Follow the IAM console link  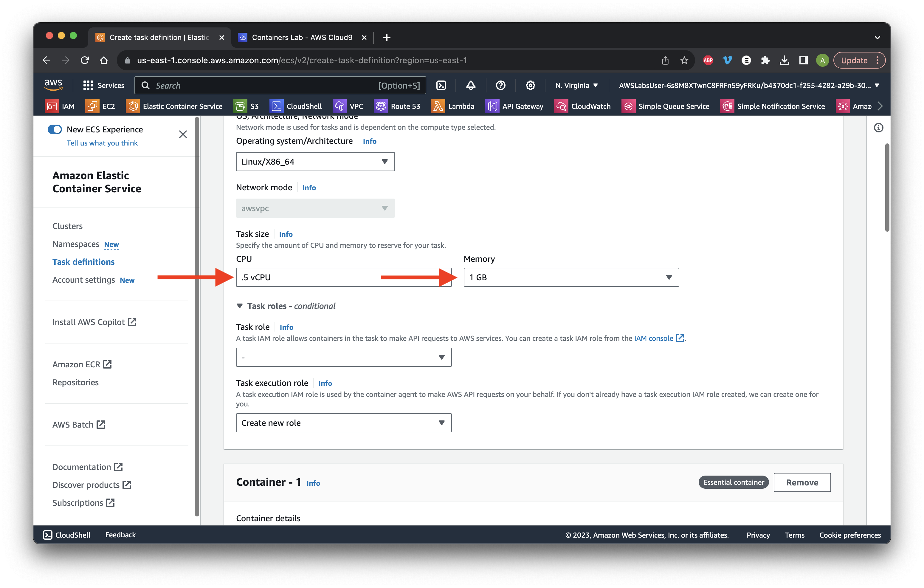click(x=658, y=338)
